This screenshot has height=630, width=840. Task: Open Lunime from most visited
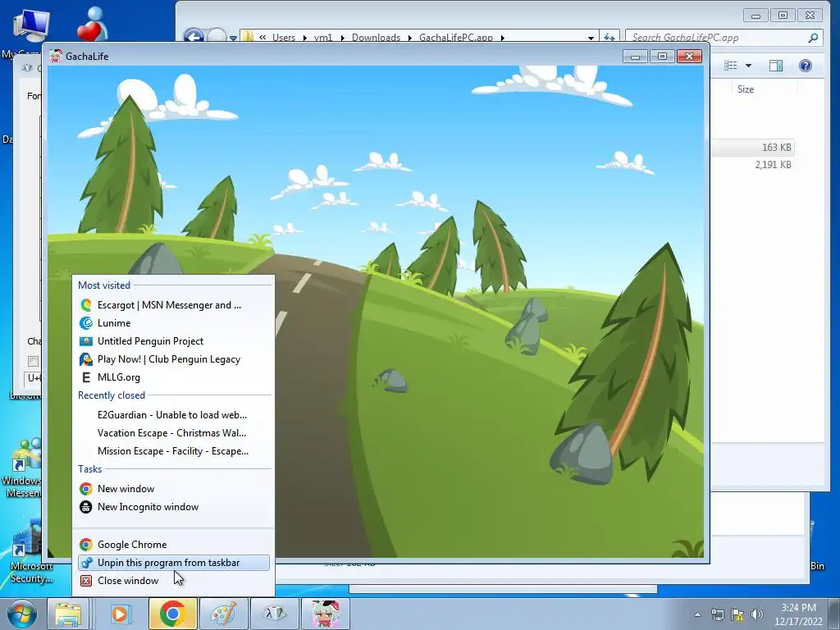tap(174, 323)
